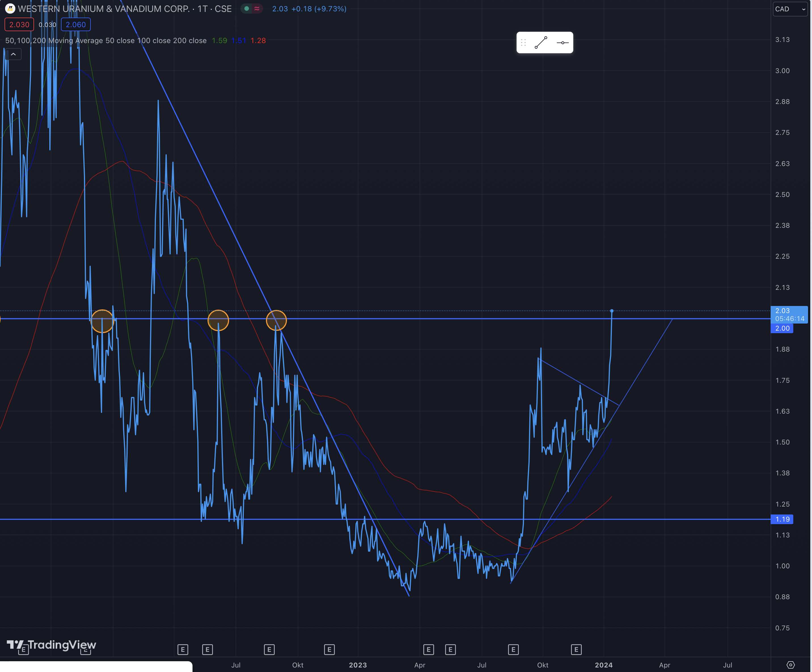Open the CAD currency dropdown
Viewport: 812px width, 672px height.
click(x=790, y=9)
